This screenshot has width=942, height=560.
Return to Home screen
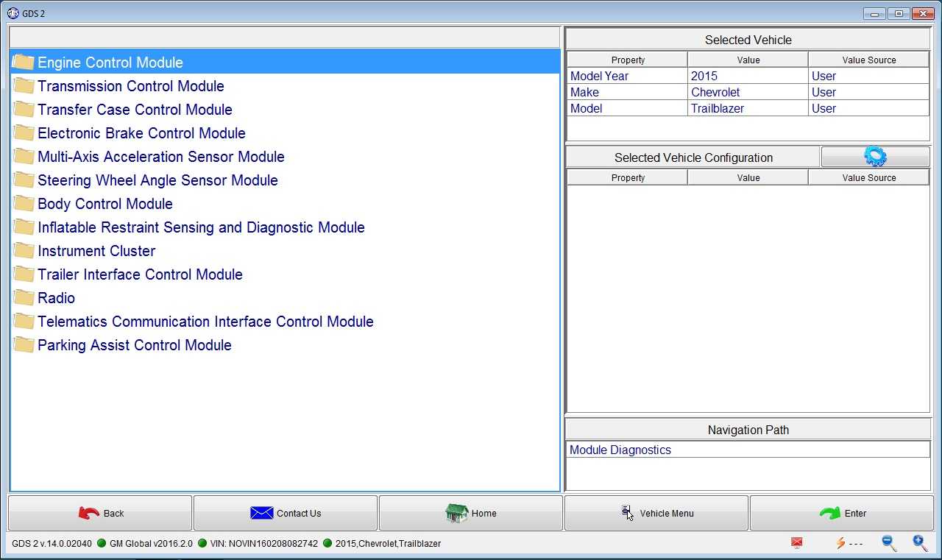[471, 513]
